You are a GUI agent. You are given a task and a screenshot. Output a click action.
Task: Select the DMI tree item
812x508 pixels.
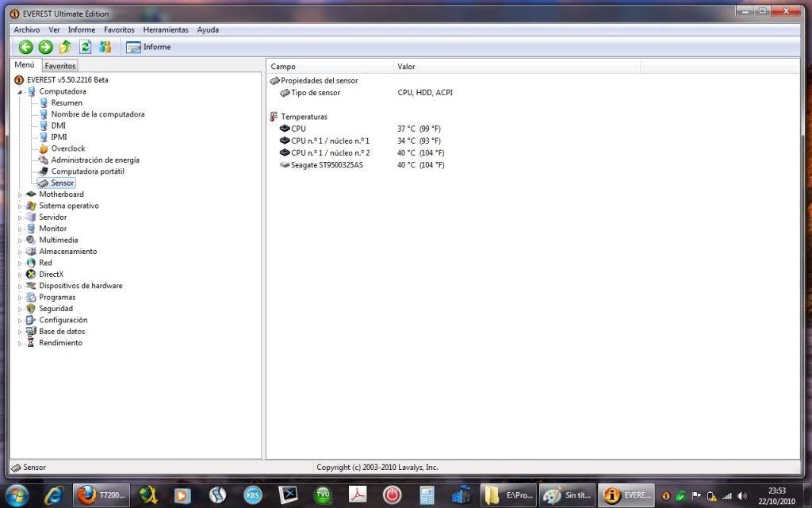click(58, 125)
